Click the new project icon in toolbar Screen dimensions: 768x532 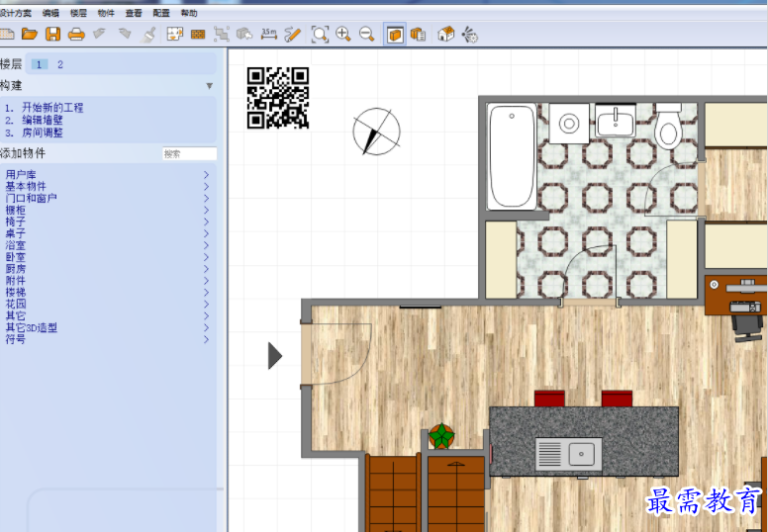tap(7, 34)
